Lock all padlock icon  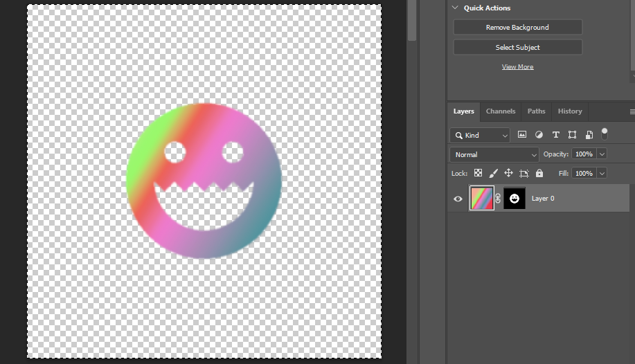pos(539,173)
